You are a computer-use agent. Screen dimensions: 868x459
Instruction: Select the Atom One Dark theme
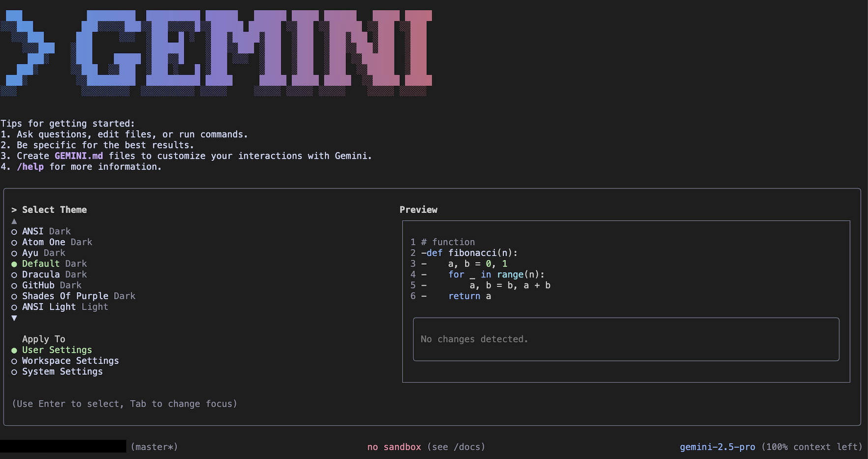[52, 242]
